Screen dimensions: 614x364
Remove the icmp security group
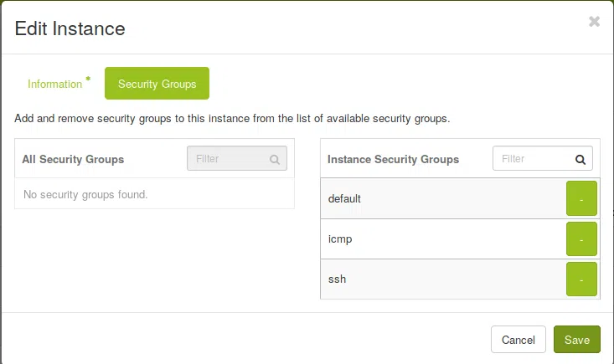tap(581, 239)
